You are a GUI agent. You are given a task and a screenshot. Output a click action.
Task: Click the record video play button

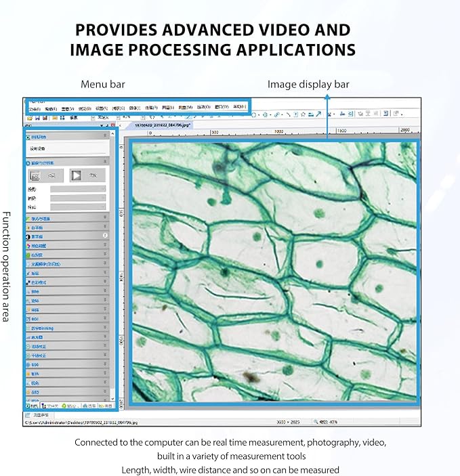(x=87, y=175)
